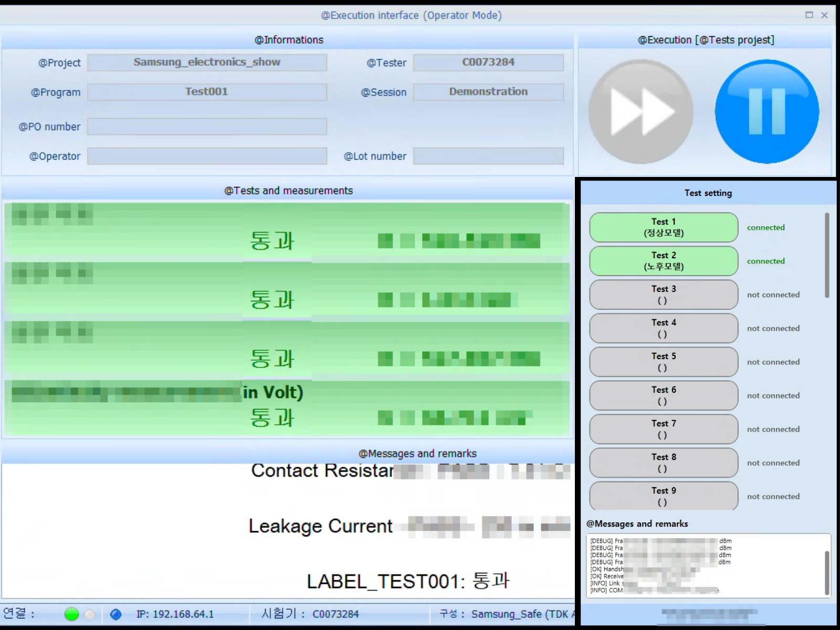Click the debug messages log scrollbar
Viewport: 840px width, 630px height.
[827, 572]
